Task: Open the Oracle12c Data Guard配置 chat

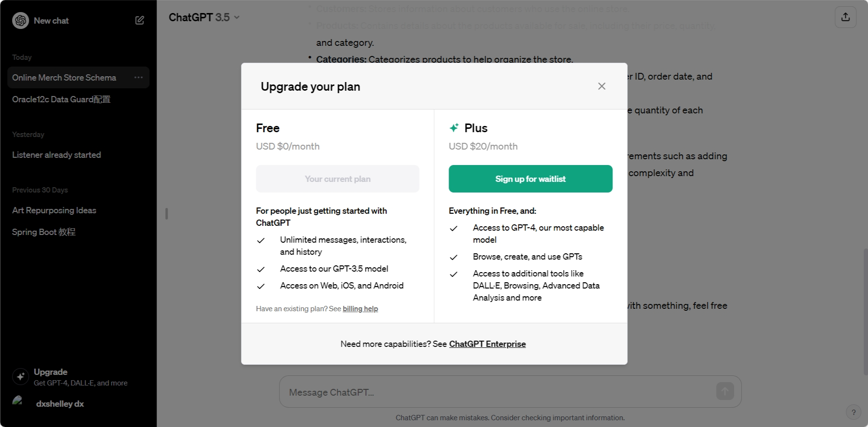Action: tap(61, 99)
